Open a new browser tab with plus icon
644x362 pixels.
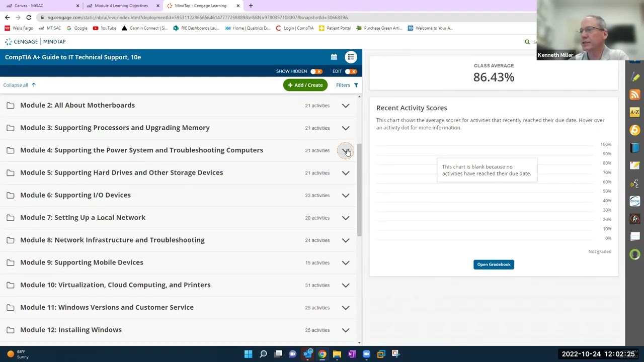251,6
